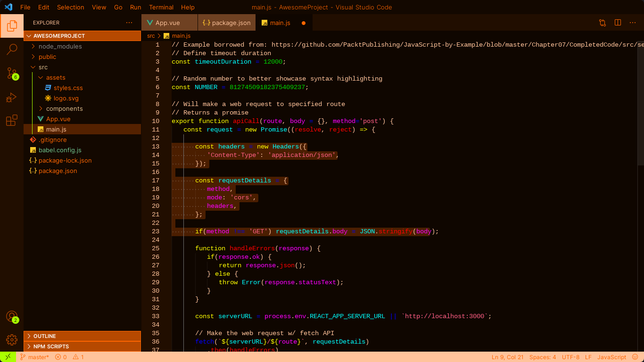Click the timeoutDuration variable on line 3
The image size is (644, 362).
pyautogui.click(x=223, y=62)
